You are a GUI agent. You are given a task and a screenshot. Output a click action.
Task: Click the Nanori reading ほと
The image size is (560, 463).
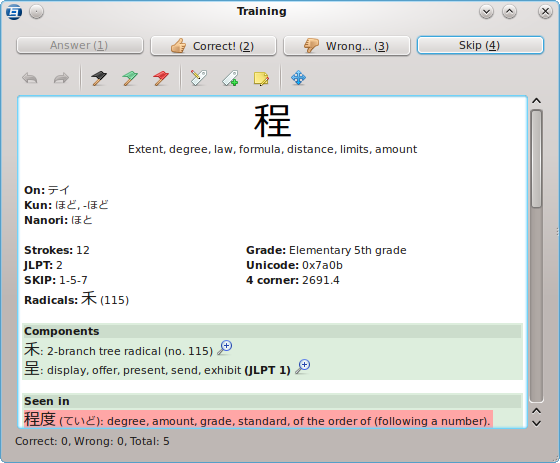[82, 220]
